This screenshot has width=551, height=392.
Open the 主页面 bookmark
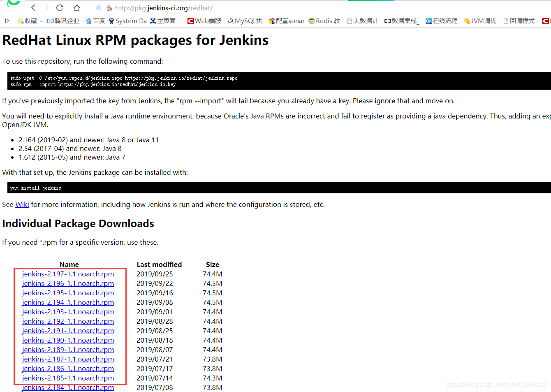[164, 21]
